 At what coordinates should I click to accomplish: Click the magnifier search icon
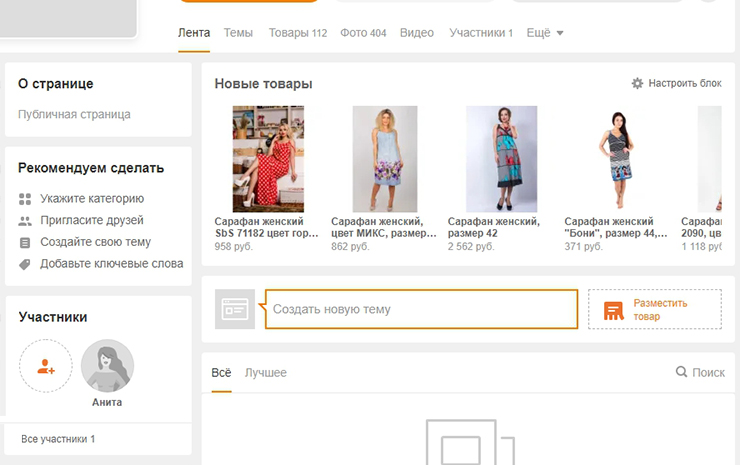click(x=681, y=372)
